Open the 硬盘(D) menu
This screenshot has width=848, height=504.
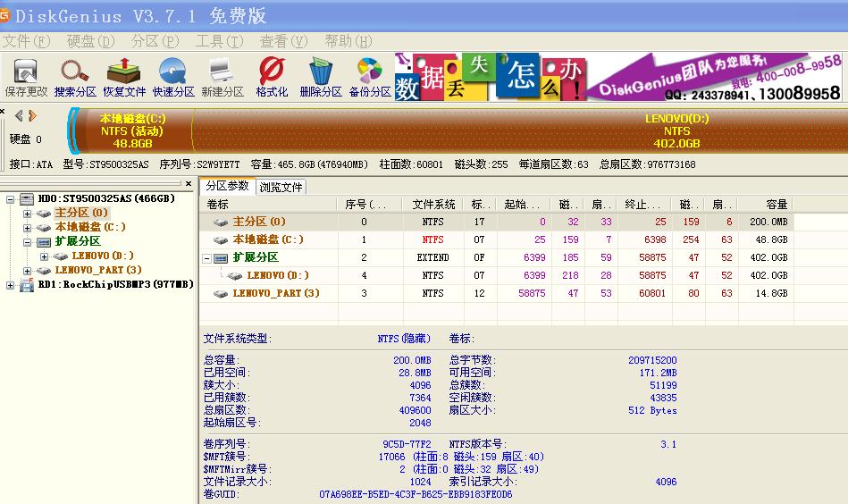[90, 41]
